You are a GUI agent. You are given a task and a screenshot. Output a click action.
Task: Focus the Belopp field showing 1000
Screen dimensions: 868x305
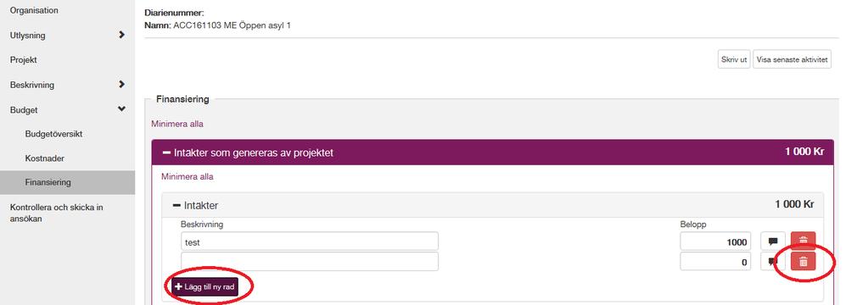[715, 241]
